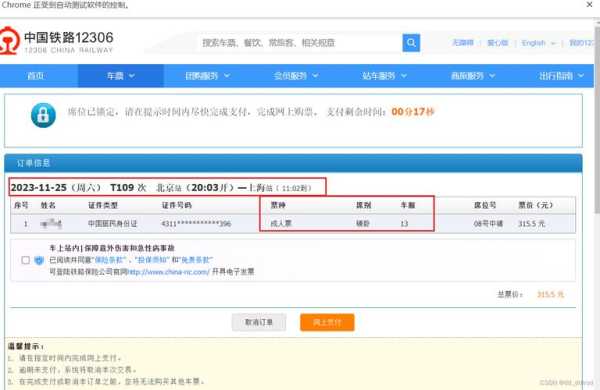Click the blue search magnifier button

[411, 42]
